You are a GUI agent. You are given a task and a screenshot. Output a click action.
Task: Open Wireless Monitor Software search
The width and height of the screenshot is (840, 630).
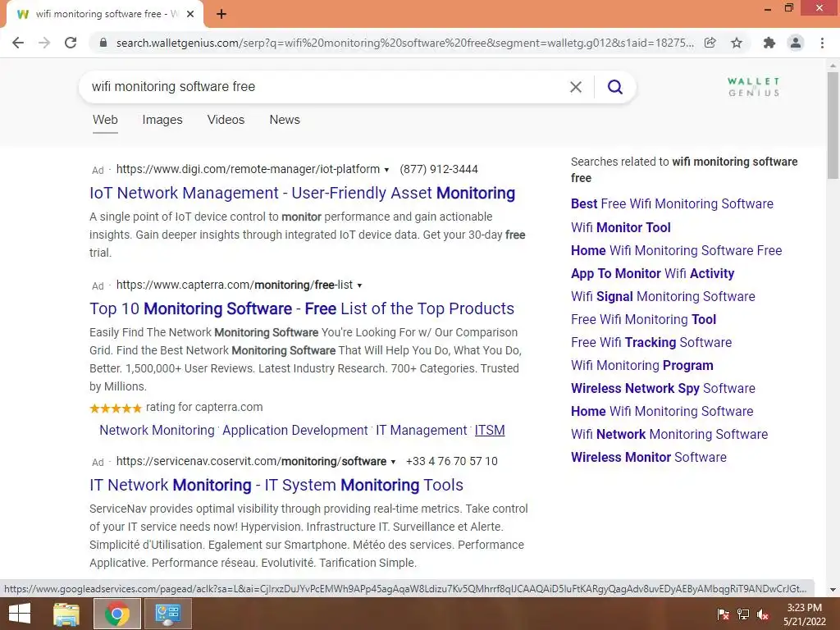coord(648,458)
